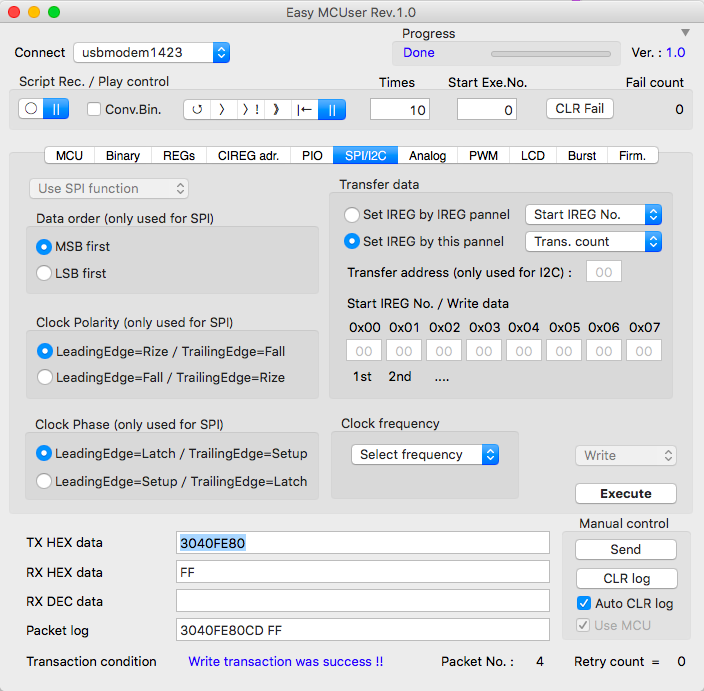This screenshot has height=691, width=704.
Task: Click the Done progress status text
Action: pos(418,53)
